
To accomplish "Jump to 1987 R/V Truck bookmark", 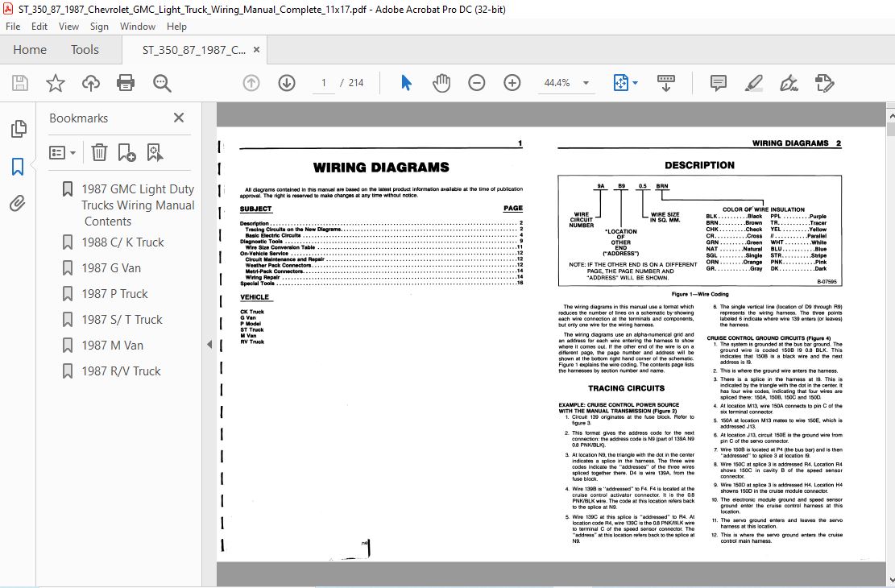I will tap(121, 371).
